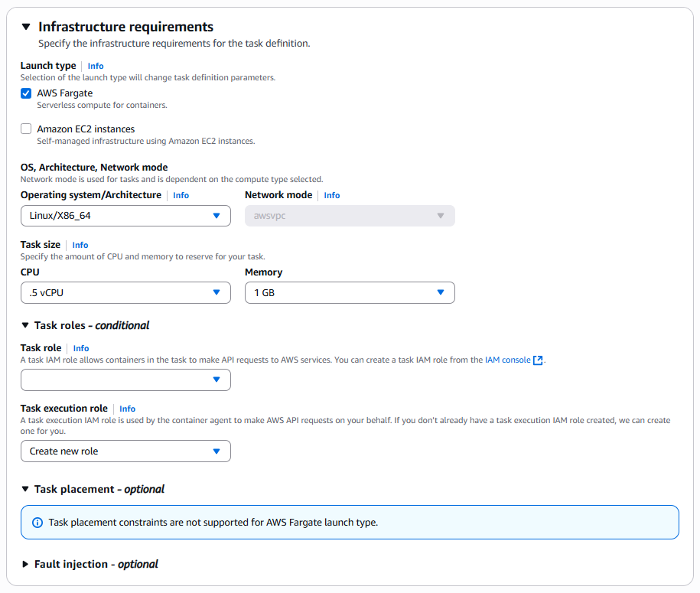Click 'OS, Architecture, Network mode' heading
The width and height of the screenshot is (700, 593).
click(x=94, y=168)
